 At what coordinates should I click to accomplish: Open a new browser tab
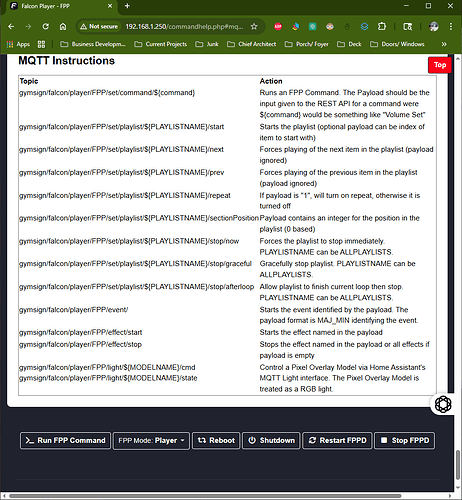pos(127,6)
